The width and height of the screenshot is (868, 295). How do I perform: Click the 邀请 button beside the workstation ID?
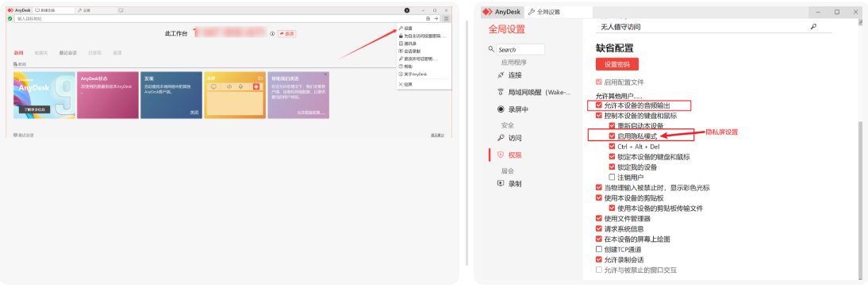[x=286, y=34]
